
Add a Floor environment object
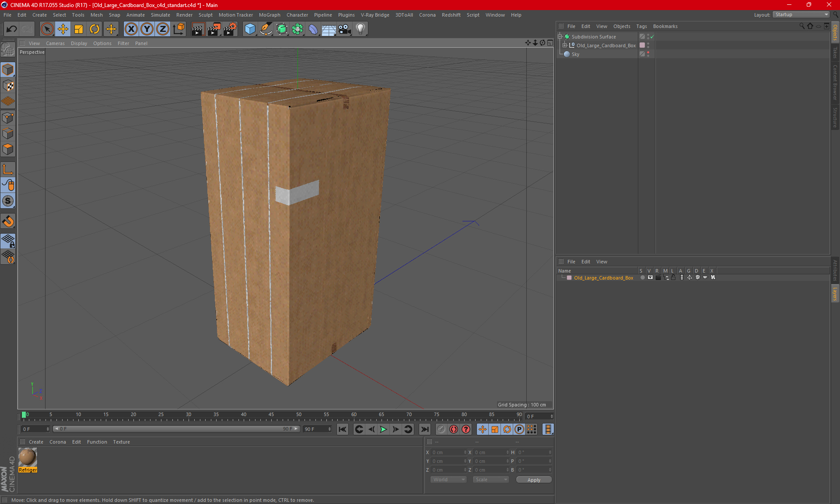[329, 29]
